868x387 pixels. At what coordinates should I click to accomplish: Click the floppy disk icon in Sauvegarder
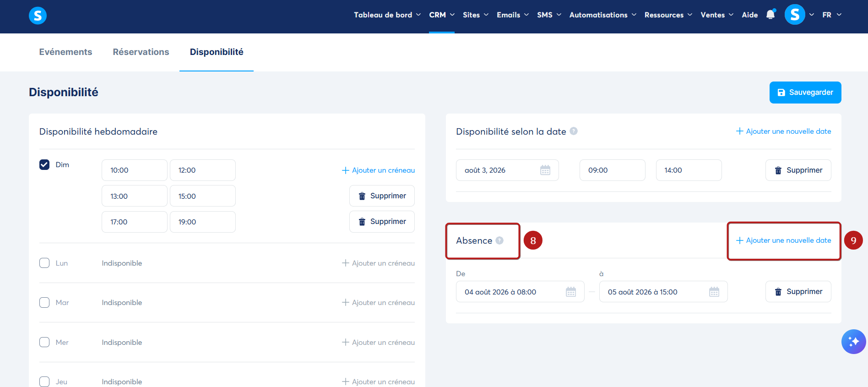(781, 93)
